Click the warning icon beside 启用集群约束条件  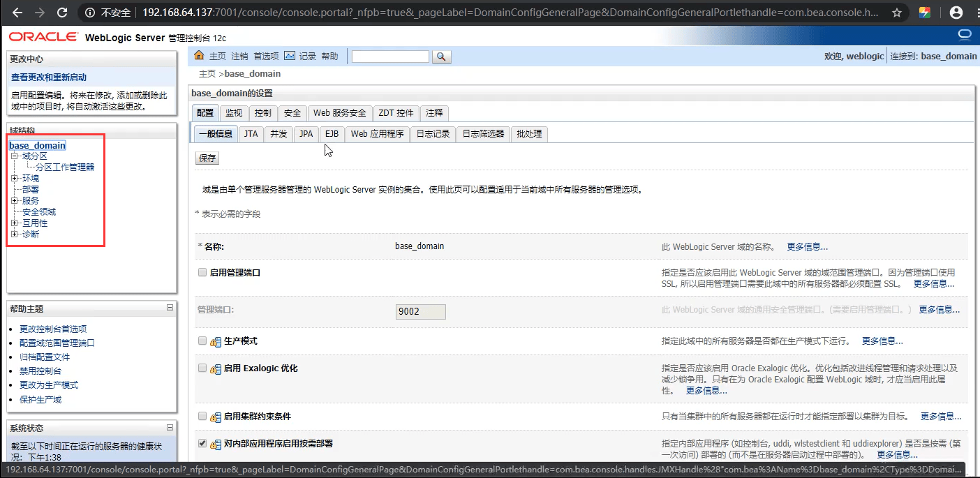216,417
